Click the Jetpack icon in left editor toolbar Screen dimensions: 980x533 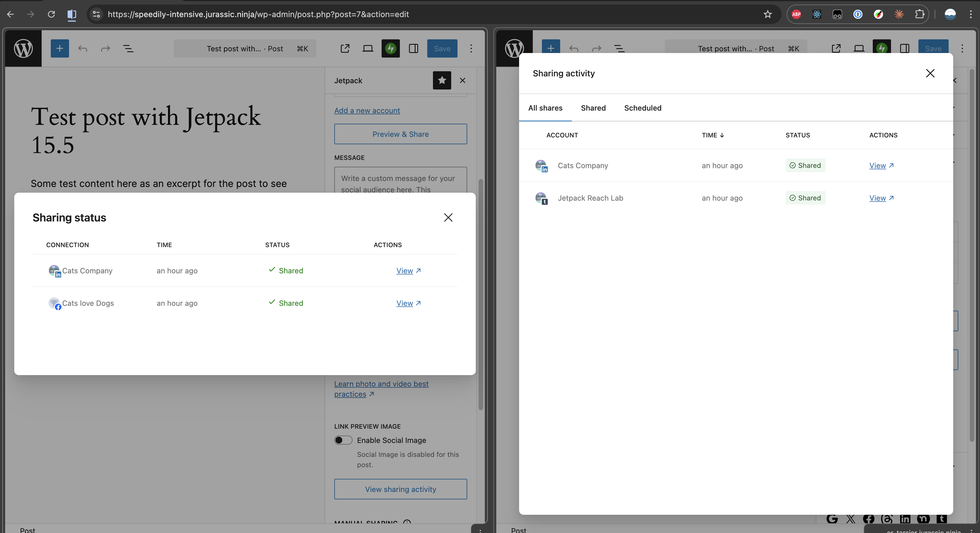390,49
